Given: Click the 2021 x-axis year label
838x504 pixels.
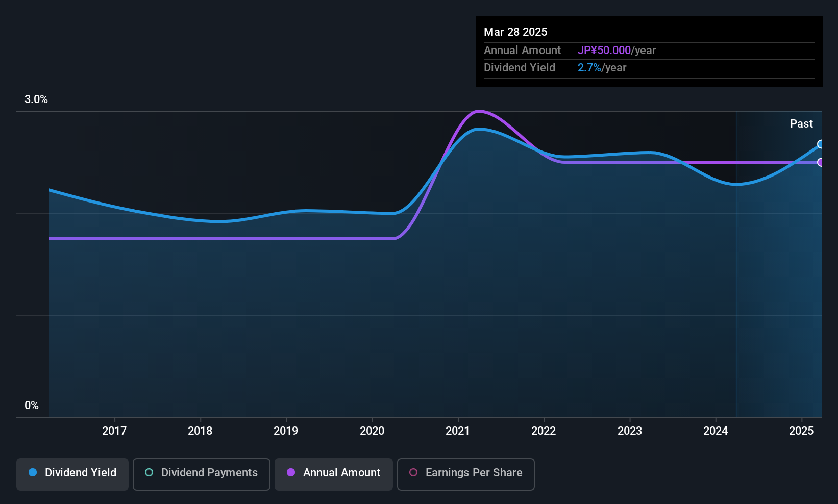Looking at the screenshot, I should pyautogui.click(x=457, y=431).
